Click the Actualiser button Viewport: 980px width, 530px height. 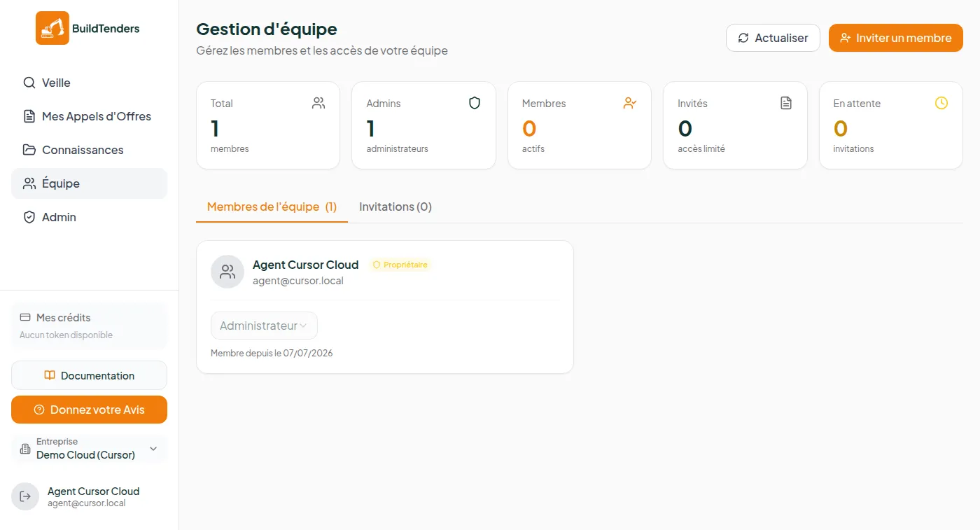[x=773, y=38]
